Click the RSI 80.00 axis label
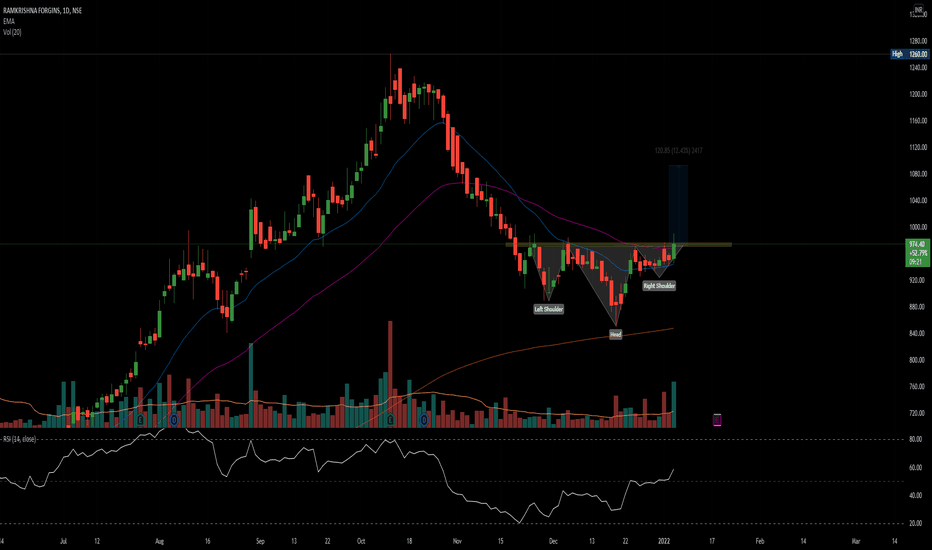Viewport: 932px width, 550px height. click(x=915, y=439)
